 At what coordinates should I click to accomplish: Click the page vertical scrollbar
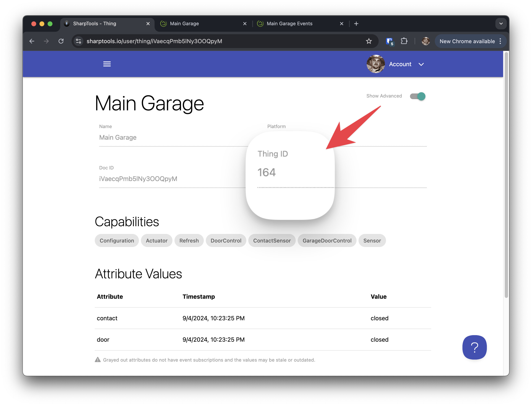point(506,175)
